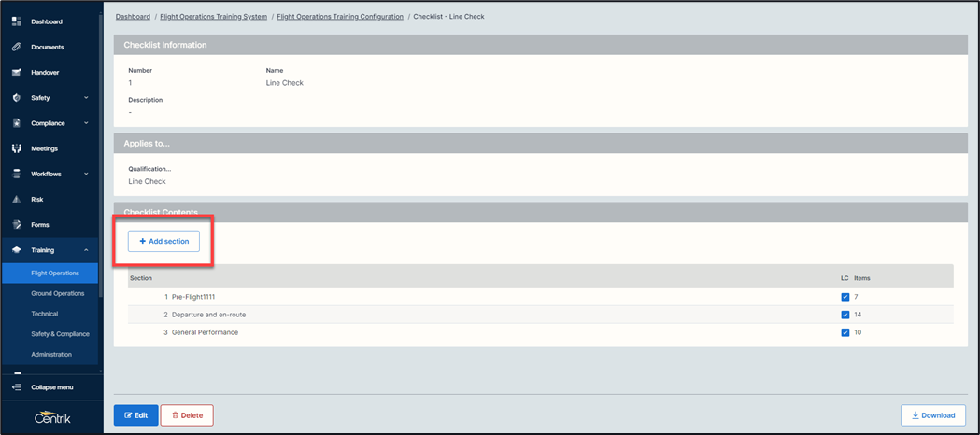The width and height of the screenshot is (980, 435).
Task: Open the Meetings menu item
Action: pos(44,148)
